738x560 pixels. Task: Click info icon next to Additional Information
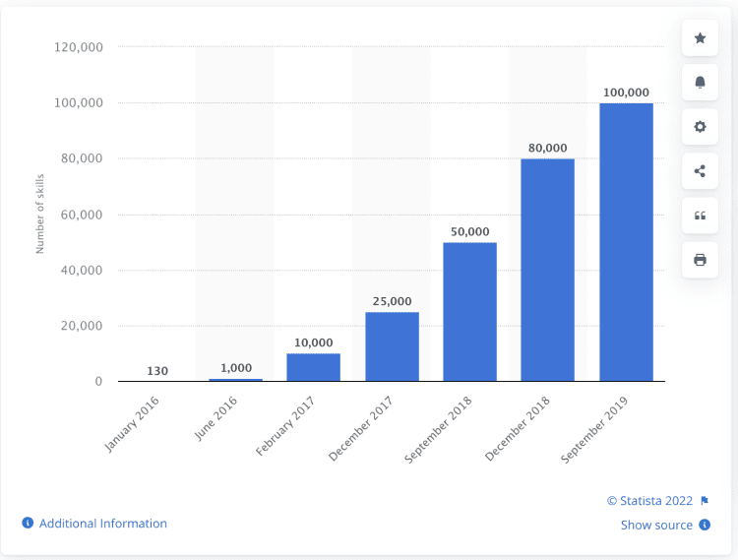[28, 523]
